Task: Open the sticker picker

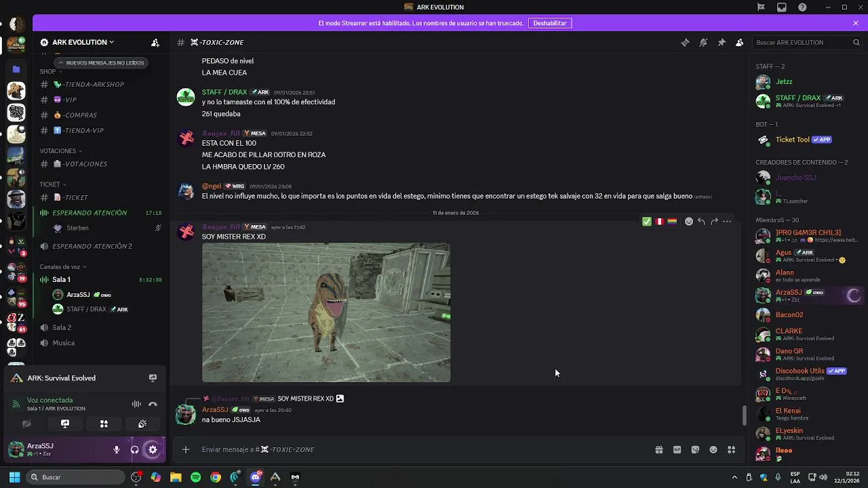Action: pos(695,449)
